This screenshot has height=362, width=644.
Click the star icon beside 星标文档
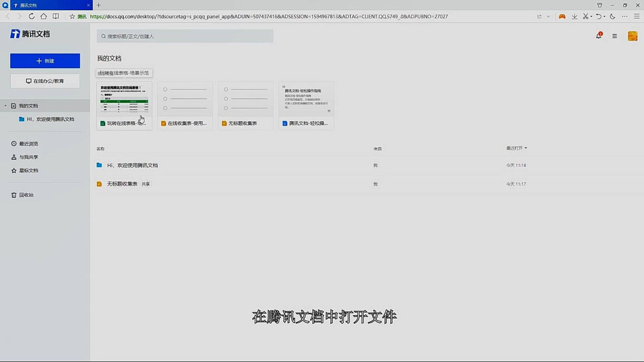(x=14, y=171)
